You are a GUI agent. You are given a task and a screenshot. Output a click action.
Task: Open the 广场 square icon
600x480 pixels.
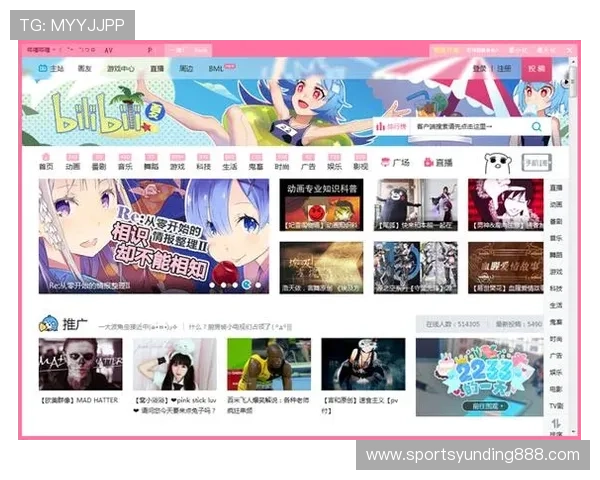(x=385, y=162)
